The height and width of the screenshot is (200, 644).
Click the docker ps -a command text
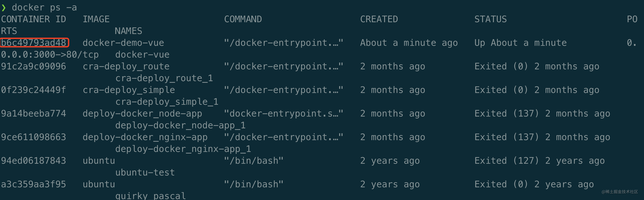pos(44,7)
